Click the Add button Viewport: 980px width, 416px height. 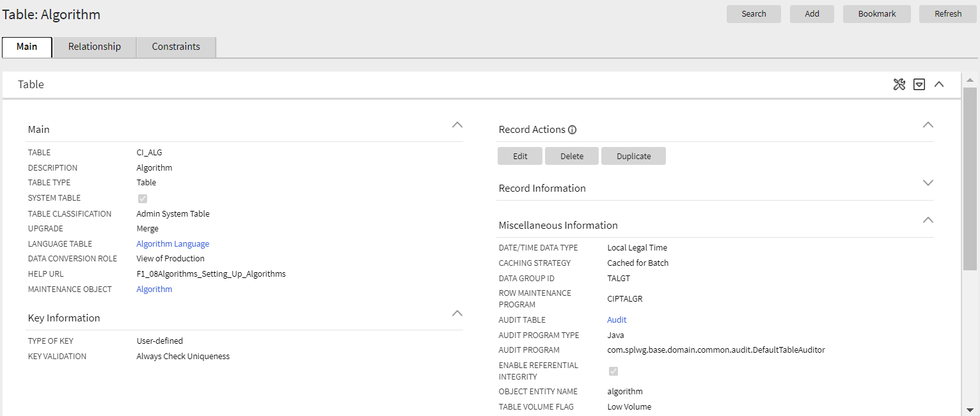[811, 13]
